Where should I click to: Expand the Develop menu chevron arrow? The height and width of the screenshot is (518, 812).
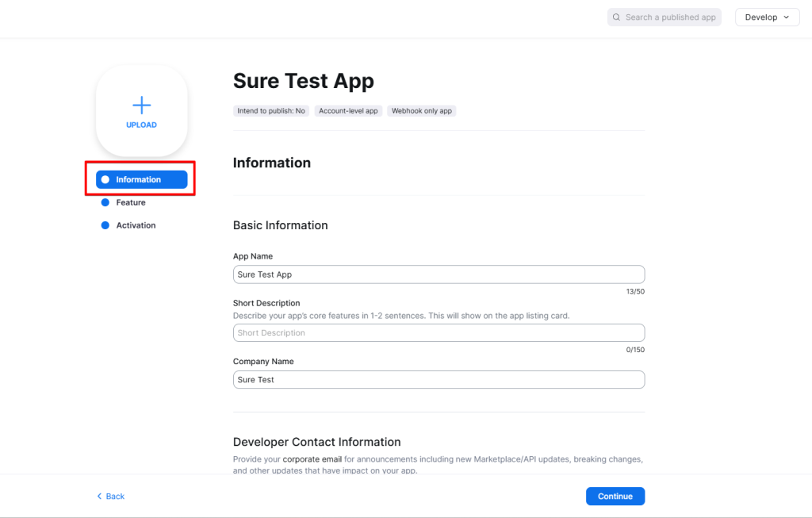point(787,17)
